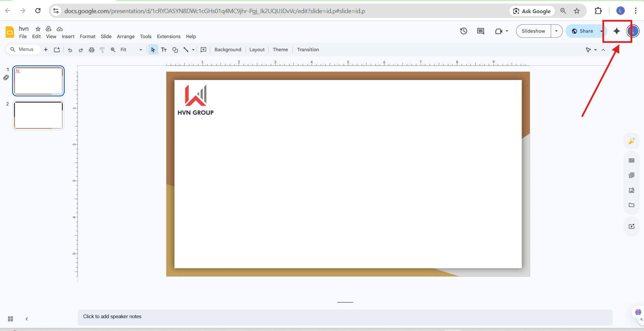Bookmark this page with the star

point(577,11)
